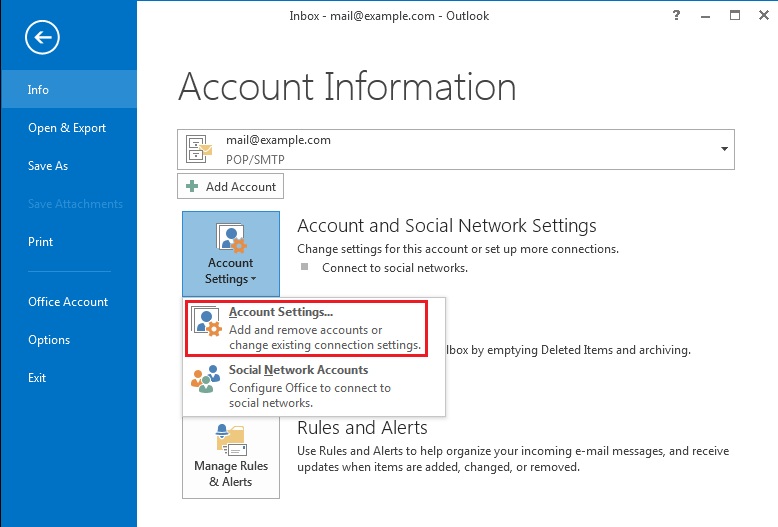Image resolution: width=778 pixels, height=527 pixels.
Task: Open Outlook Options
Action: [68, 340]
